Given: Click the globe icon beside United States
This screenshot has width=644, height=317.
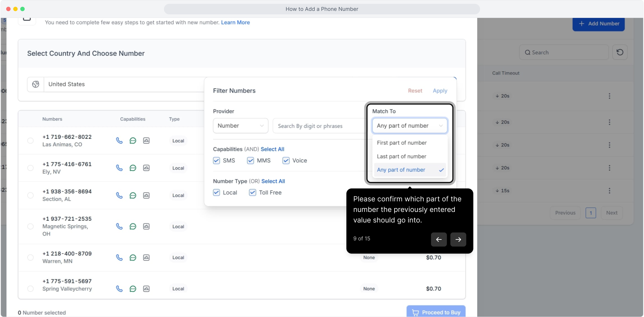Looking at the screenshot, I should (36, 84).
